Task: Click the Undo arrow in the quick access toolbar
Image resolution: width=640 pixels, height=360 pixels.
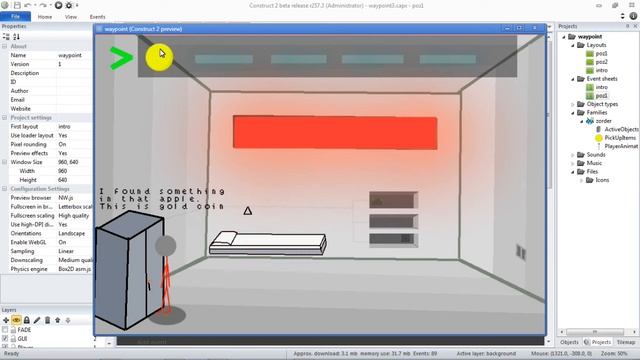Action: 27,5
